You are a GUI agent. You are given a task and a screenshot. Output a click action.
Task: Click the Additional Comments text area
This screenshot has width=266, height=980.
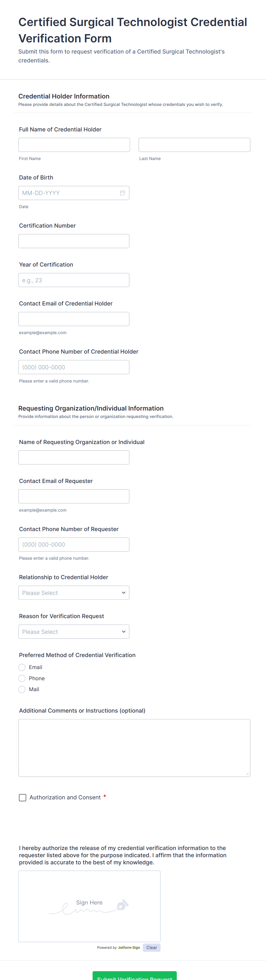pyautogui.click(x=134, y=748)
